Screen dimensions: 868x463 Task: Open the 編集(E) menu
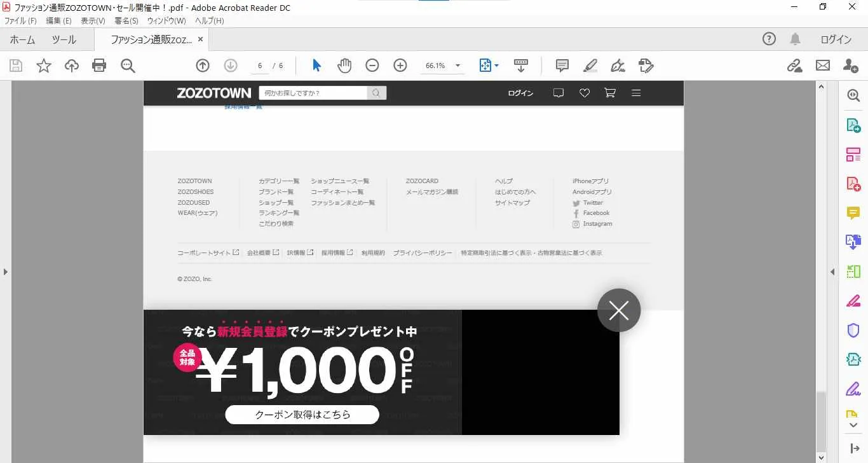[58, 21]
